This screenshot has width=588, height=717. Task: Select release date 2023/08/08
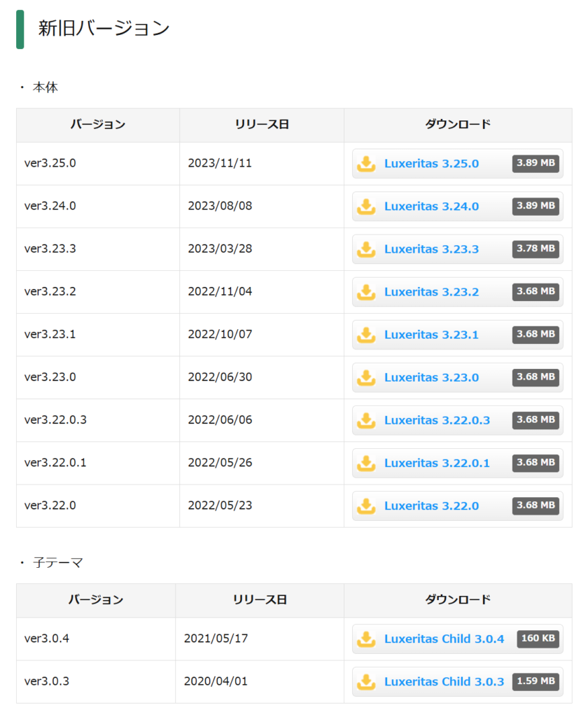[x=220, y=206]
